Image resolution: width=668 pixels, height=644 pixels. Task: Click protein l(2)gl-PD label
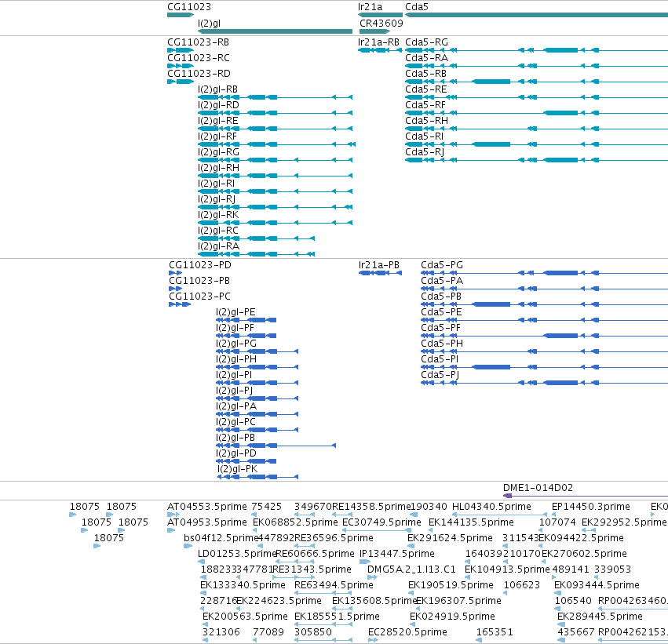click(x=236, y=453)
